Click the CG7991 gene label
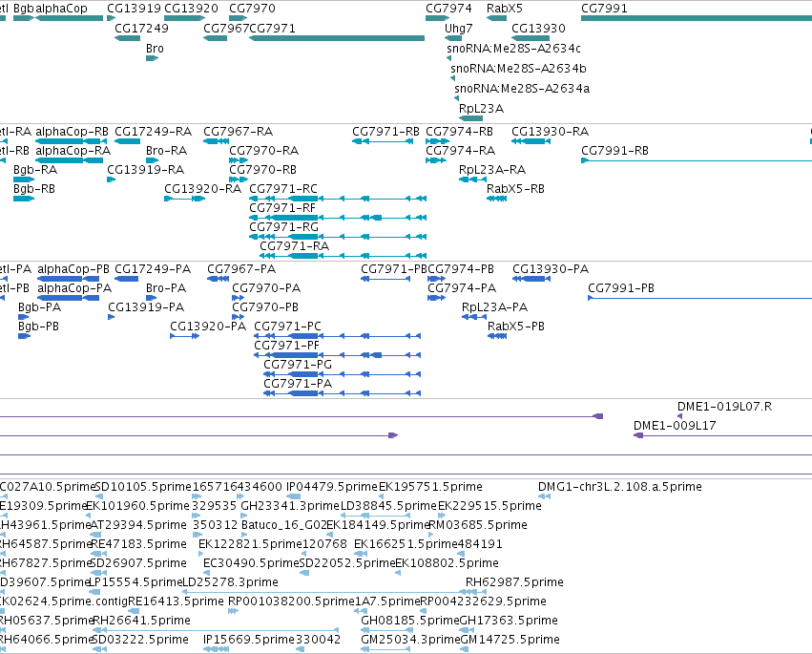Image resolution: width=812 pixels, height=654 pixels. tap(604, 9)
